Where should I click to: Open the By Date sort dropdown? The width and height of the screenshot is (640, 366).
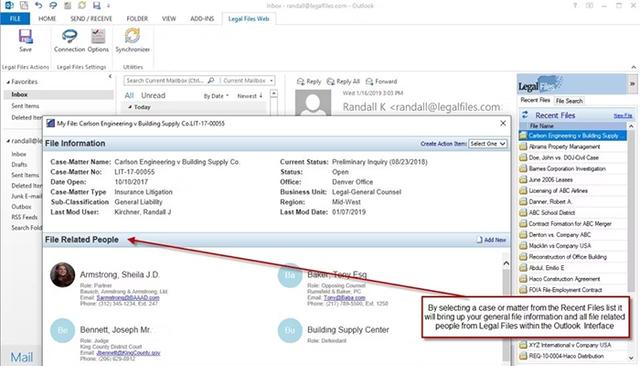(x=216, y=96)
